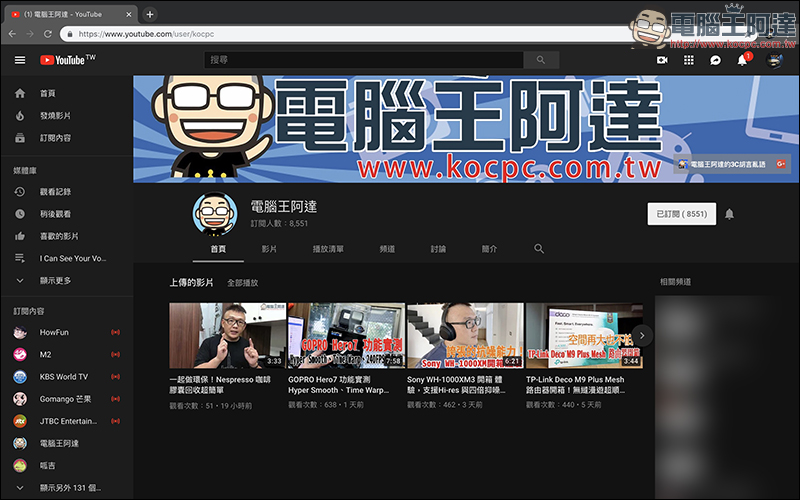Image resolution: width=800 pixels, height=500 pixels.
Task: Open a new browser tab with plus
Action: click(149, 14)
